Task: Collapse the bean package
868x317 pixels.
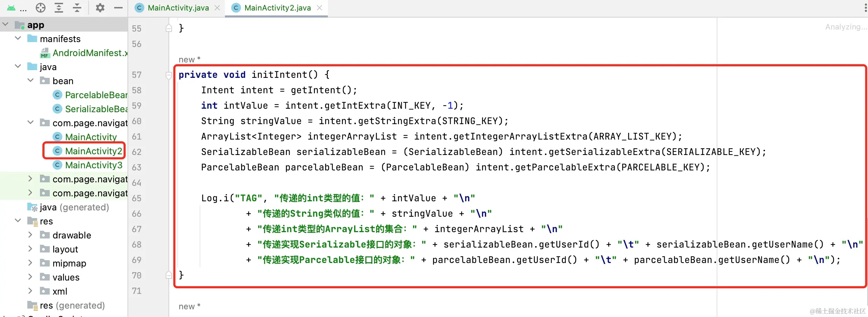Action: pyautogui.click(x=31, y=80)
